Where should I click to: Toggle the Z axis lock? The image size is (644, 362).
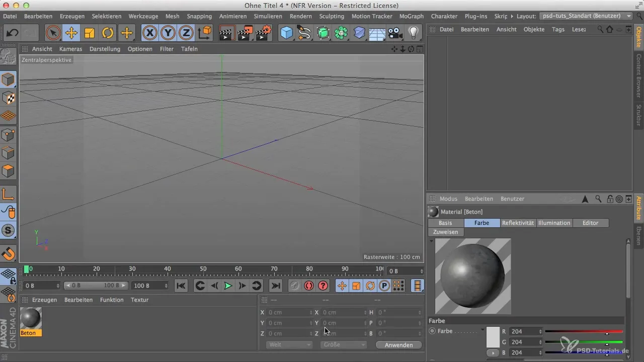(186, 33)
